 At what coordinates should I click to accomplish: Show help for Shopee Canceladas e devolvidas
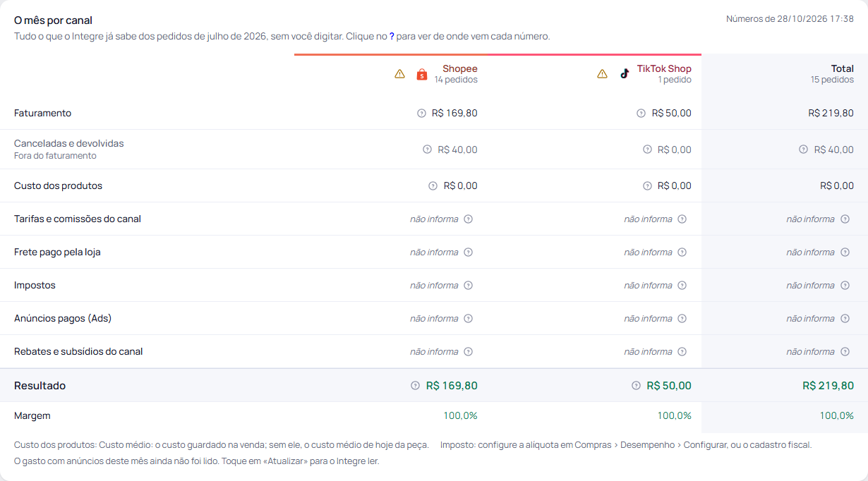point(427,150)
